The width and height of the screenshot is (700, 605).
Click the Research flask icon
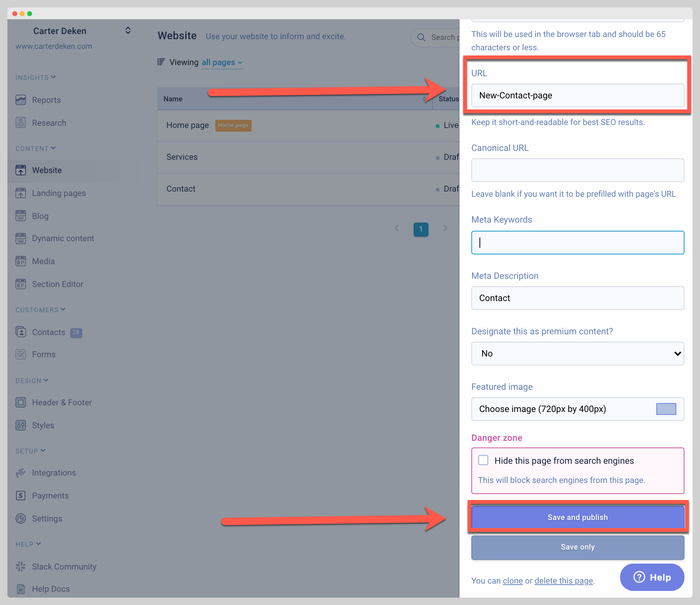[21, 123]
